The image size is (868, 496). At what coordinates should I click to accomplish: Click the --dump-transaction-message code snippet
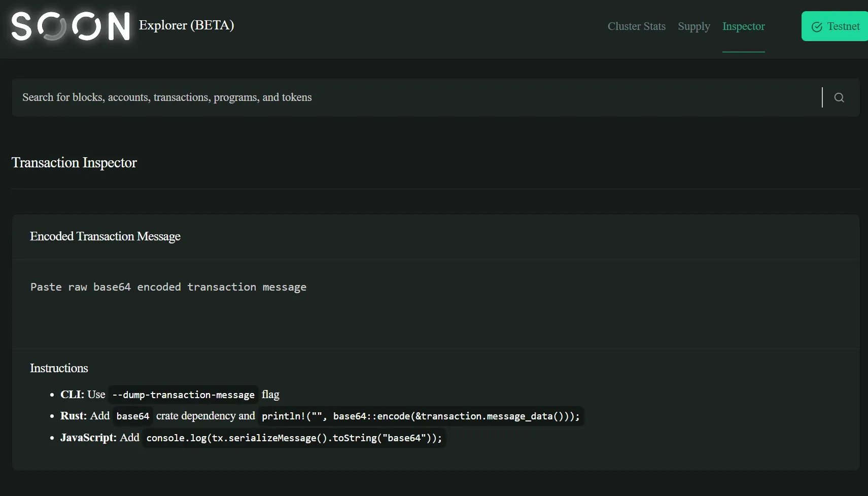(x=183, y=395)
